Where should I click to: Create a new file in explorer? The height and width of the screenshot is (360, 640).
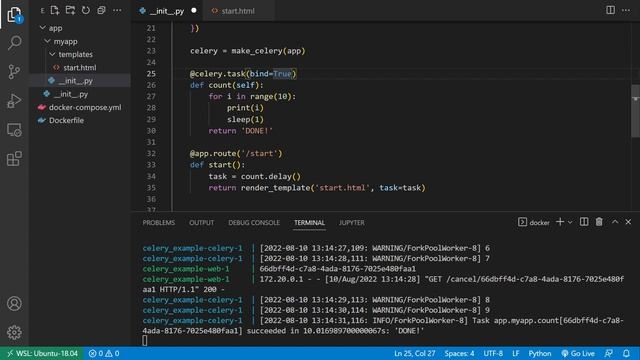click(x=54, y=10)
